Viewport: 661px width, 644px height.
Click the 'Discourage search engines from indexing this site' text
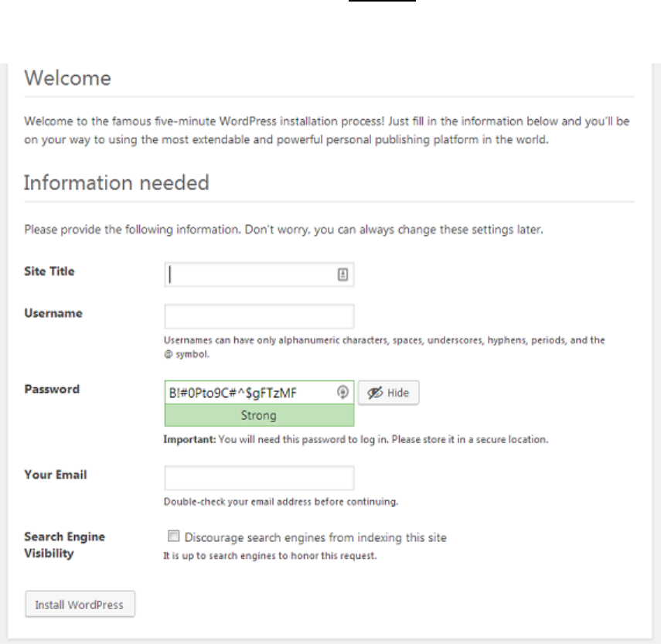pyautogui.click(x=315, y=537)
